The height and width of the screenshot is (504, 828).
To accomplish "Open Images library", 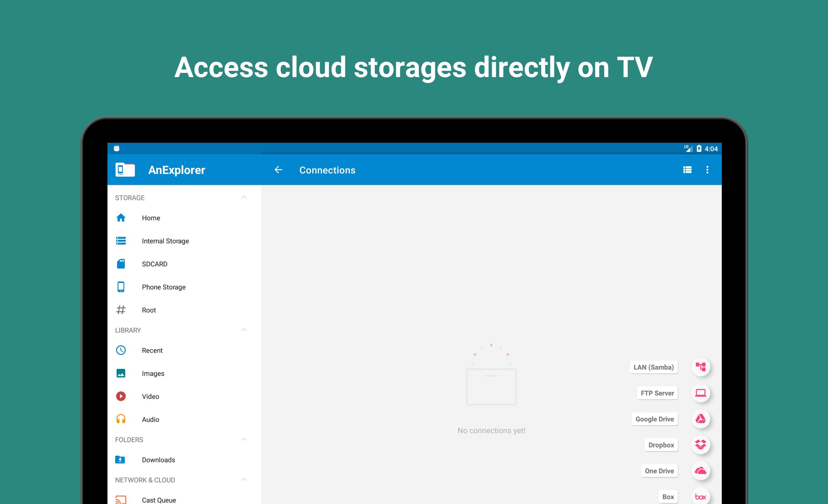I will [184, 373].
